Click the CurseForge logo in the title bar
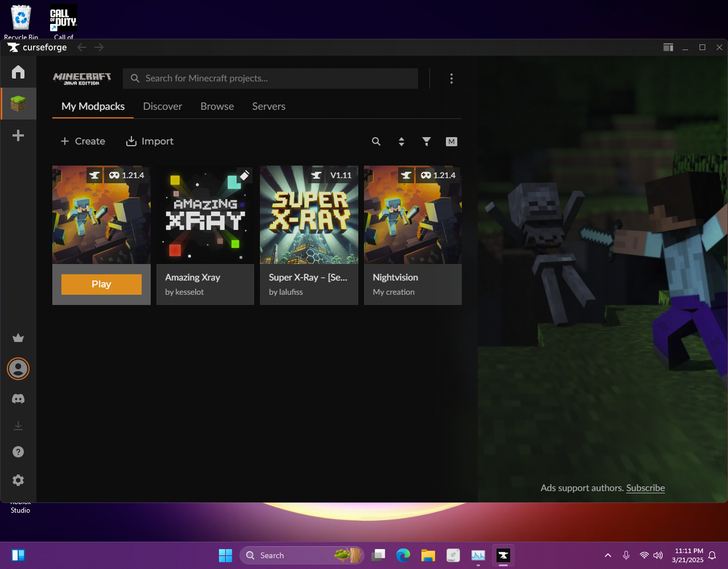The height and width of the screenshot is (569, 728). [x=38, y=47]
